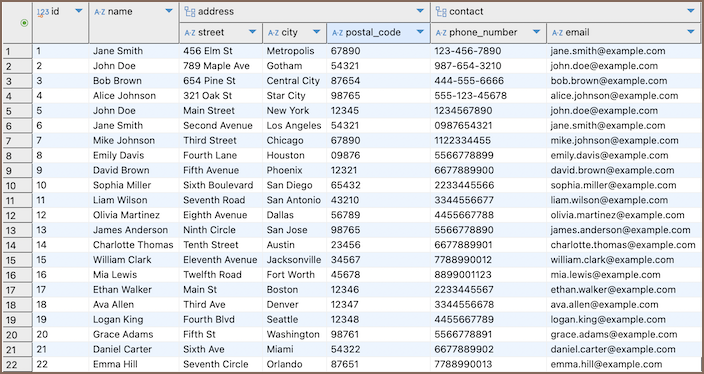Viewport: 704px width, 374px height.
Task: Select the postal_code column header
Action: [x=378, y=32]
